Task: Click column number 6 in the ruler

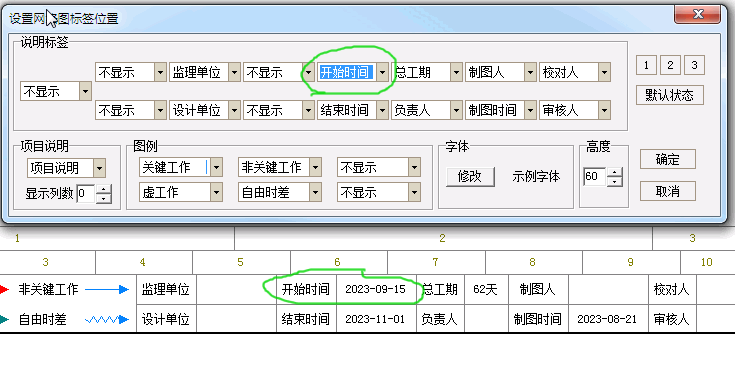Action: point(337,262)
